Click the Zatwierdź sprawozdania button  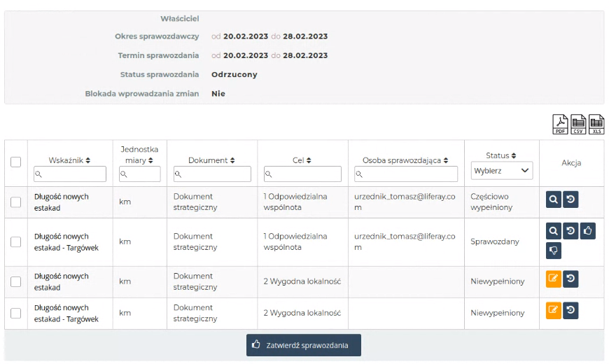pos(303,345)
